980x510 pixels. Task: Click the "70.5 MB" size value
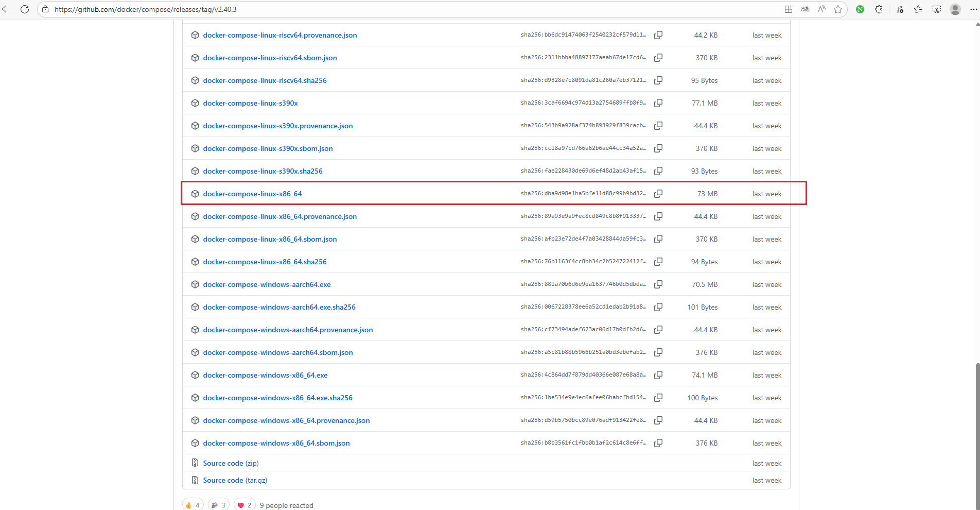point(705,284)
